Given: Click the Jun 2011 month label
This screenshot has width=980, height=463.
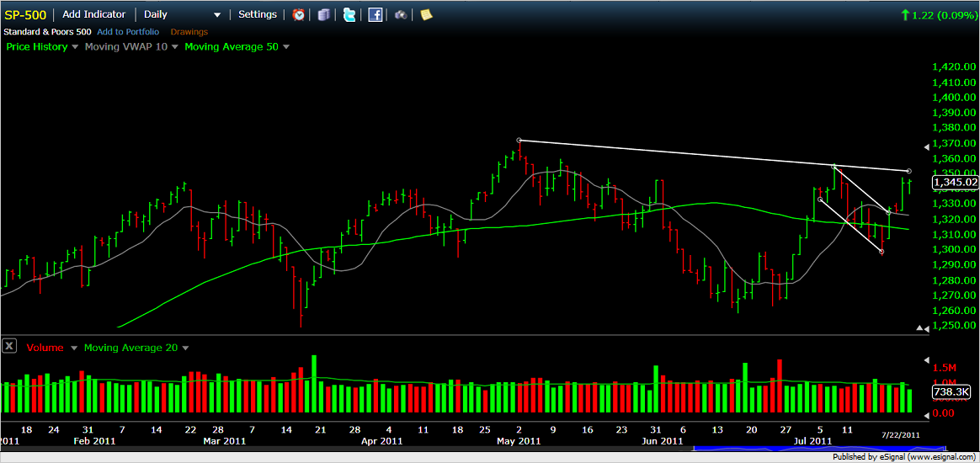Looking at the screenshot, I should (x=662, y=441).
